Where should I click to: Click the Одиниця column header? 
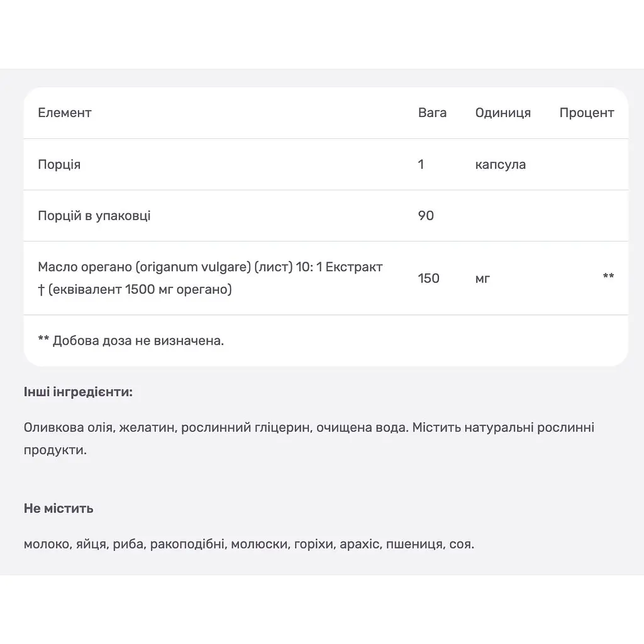pyautogui.click(x=502, y=113)
